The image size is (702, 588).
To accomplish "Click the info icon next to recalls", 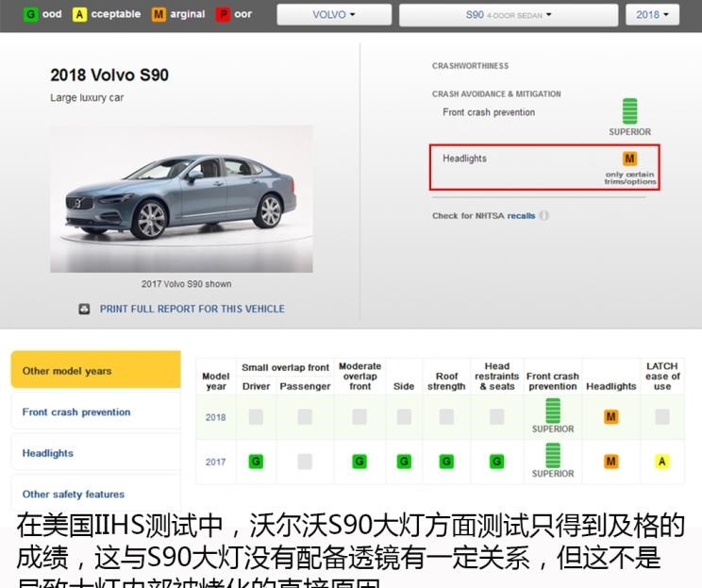I will (x=544, y=215).
